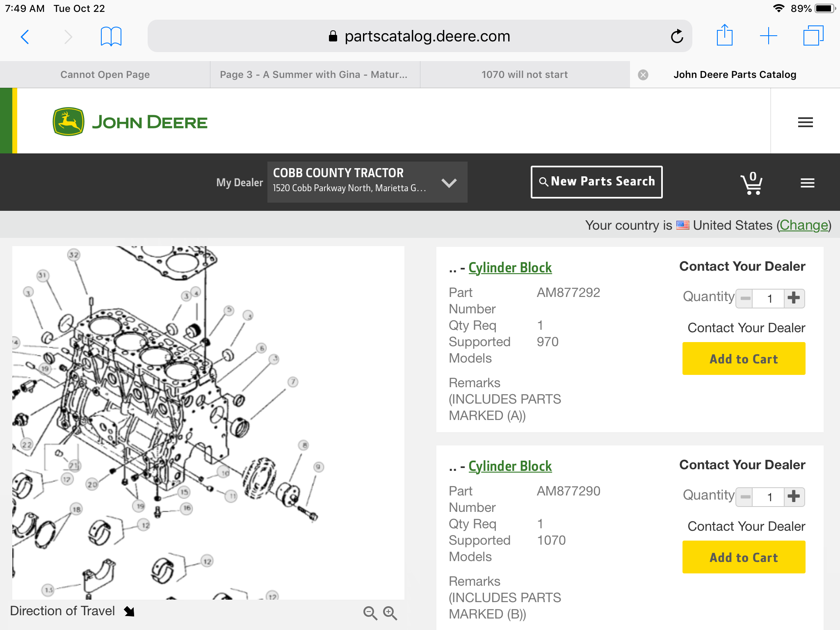Open a new tab with plus icon
The width and height of the screenshot is (840, 630).
click(768, 36)
